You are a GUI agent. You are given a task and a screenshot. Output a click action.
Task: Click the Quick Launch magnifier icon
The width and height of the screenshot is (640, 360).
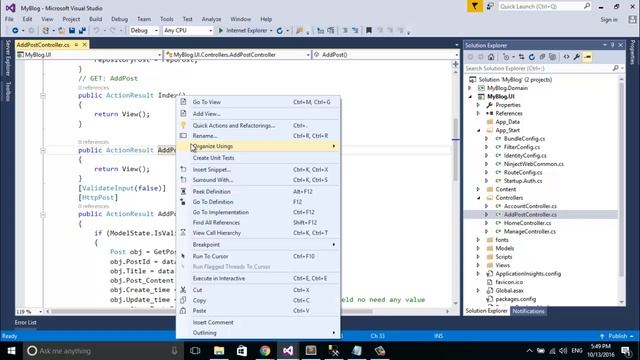point(587,6)
